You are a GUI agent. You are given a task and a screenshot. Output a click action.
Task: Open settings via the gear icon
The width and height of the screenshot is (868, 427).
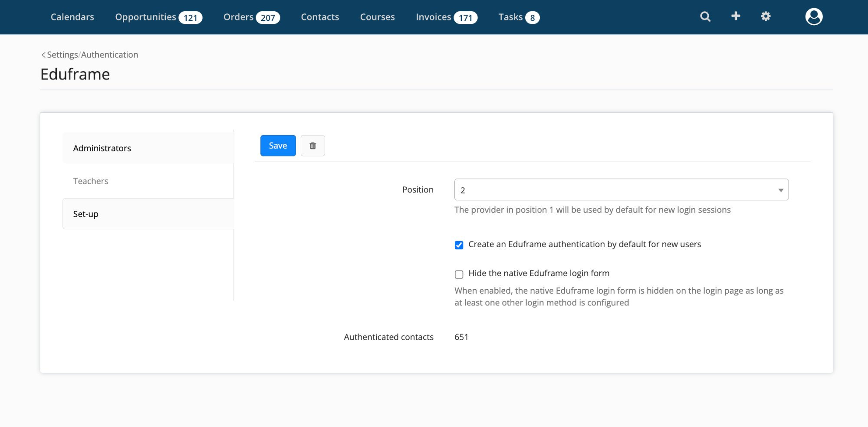(766, 17)
